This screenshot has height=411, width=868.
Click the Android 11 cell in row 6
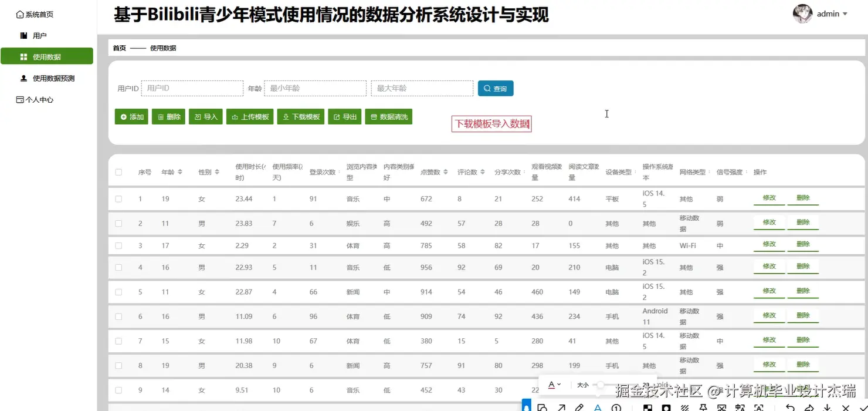click(x=655, y=316)
